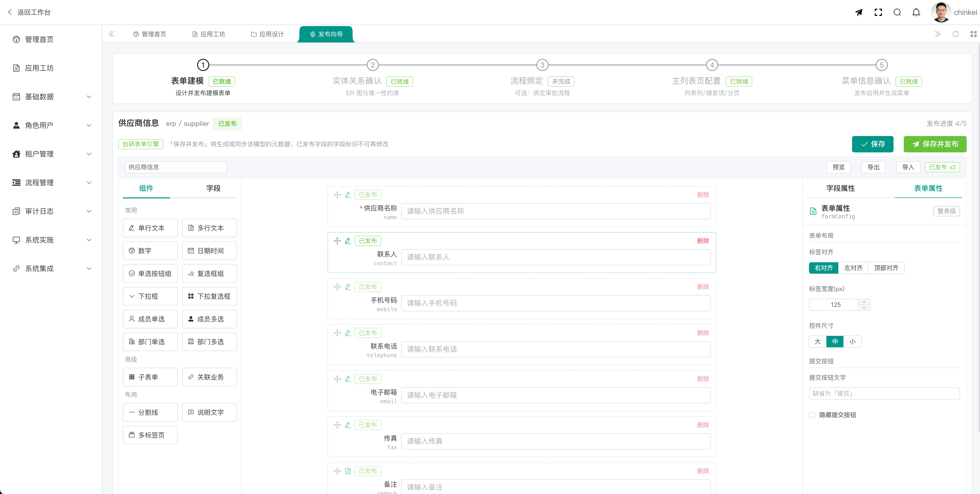
Task: Enable the 隐藏提交按钮 checkbox
Action: (812, 415)
